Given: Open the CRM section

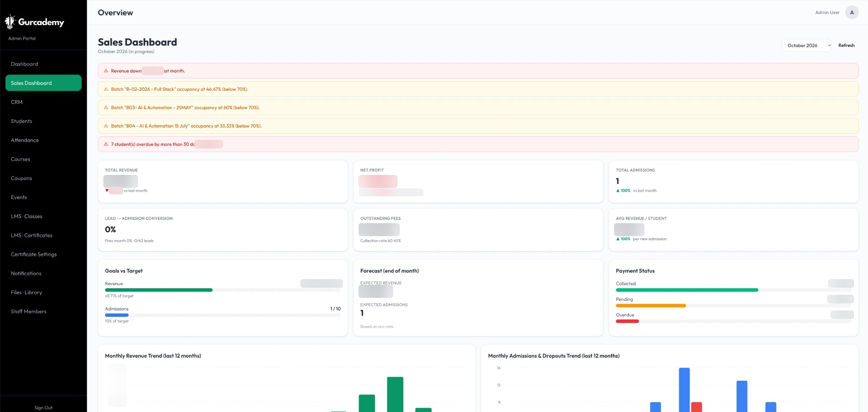Looking at the screenshot, I should point(43,102).
